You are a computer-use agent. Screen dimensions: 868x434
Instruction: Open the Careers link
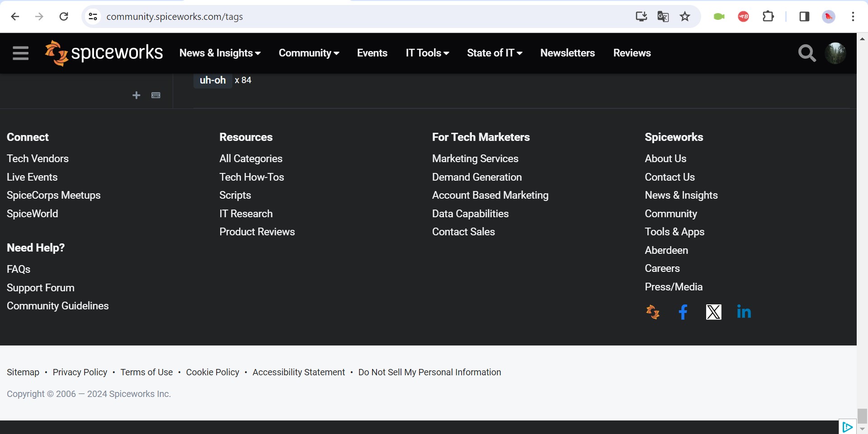click(662, 268)
